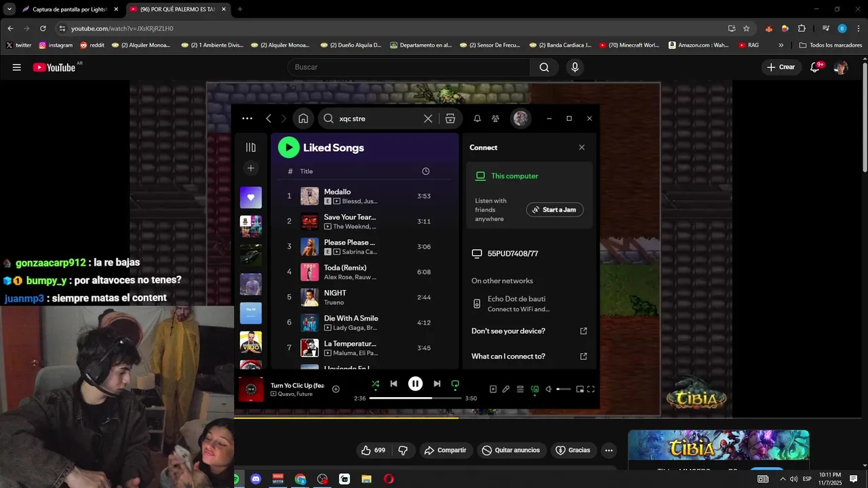Screen dimensions: 868x488
Task: Show lyrics with microphone icon
Action: pyautogui.click(x=506, y=389)
